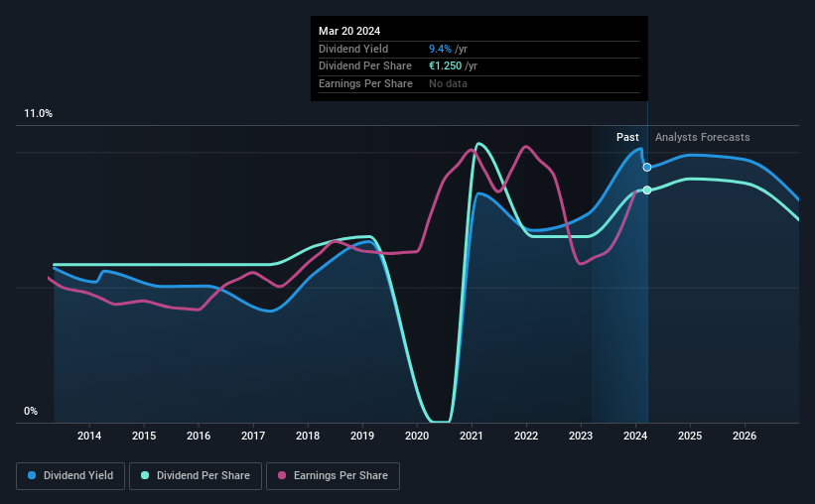815x504 pixels.
Task: Click the 'Mar 20 2024' tooltip date
Action: click(x=349, y=31)
